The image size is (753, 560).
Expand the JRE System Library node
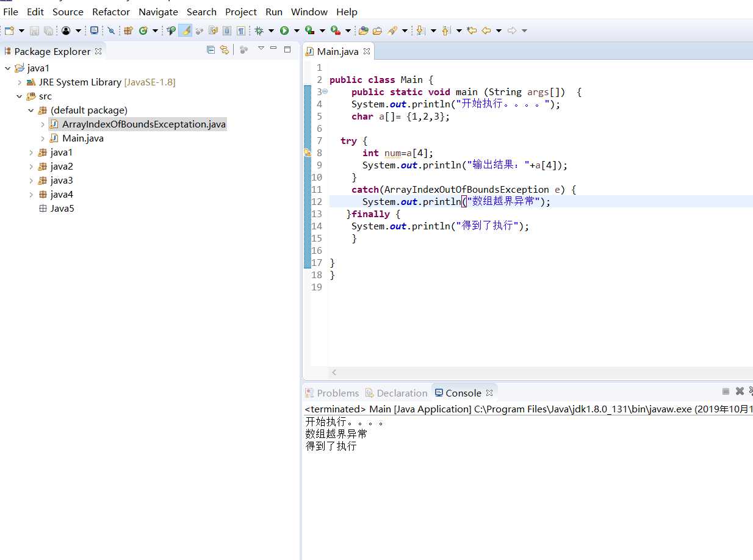click(20, 82)
